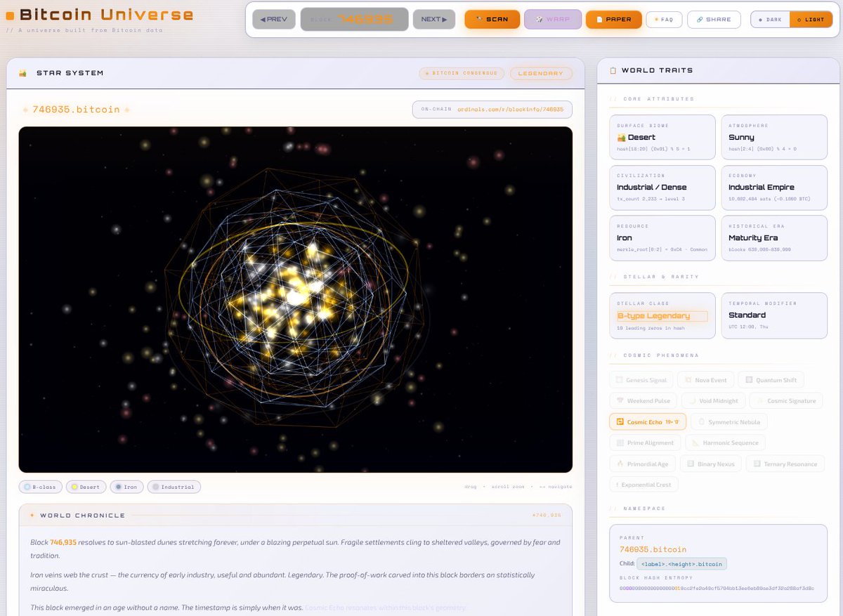Click the 746935.bitcoin title heading
The height and width of the screenshot is (616, 843).
tap(76, 110)
